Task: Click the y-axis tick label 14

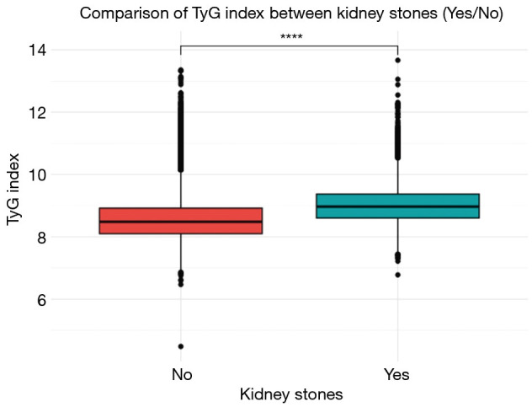Action: [35, 50]
